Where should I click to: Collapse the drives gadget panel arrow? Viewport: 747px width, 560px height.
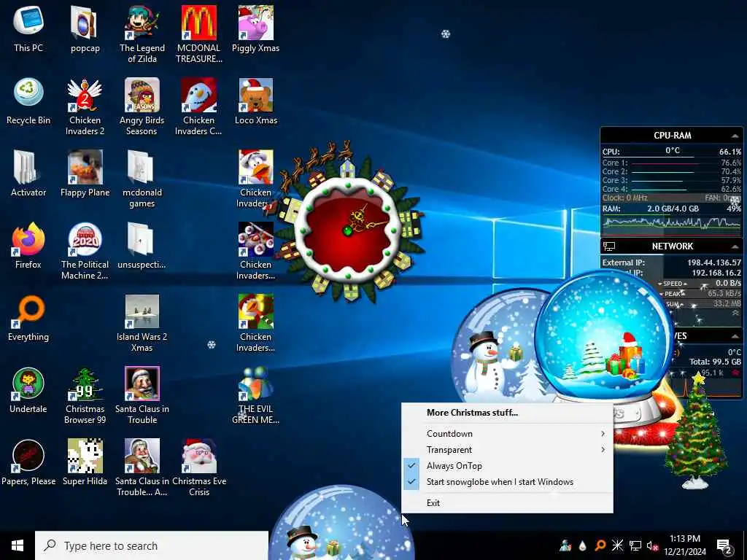(735, 336)
